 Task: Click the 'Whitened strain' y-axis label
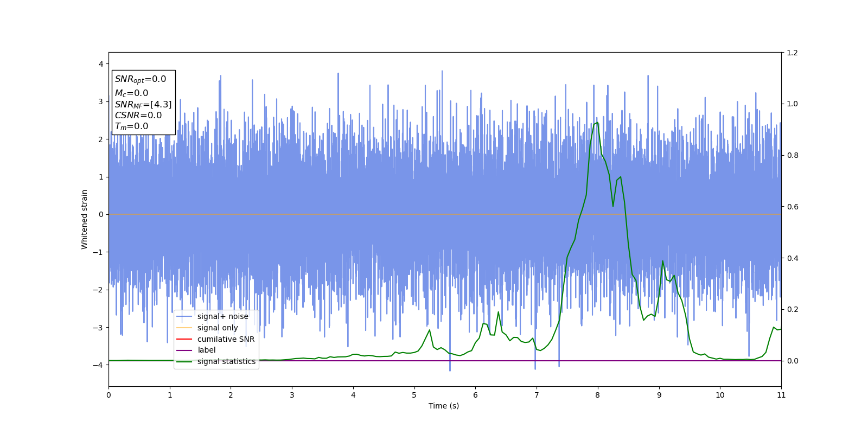coord(85,219)
